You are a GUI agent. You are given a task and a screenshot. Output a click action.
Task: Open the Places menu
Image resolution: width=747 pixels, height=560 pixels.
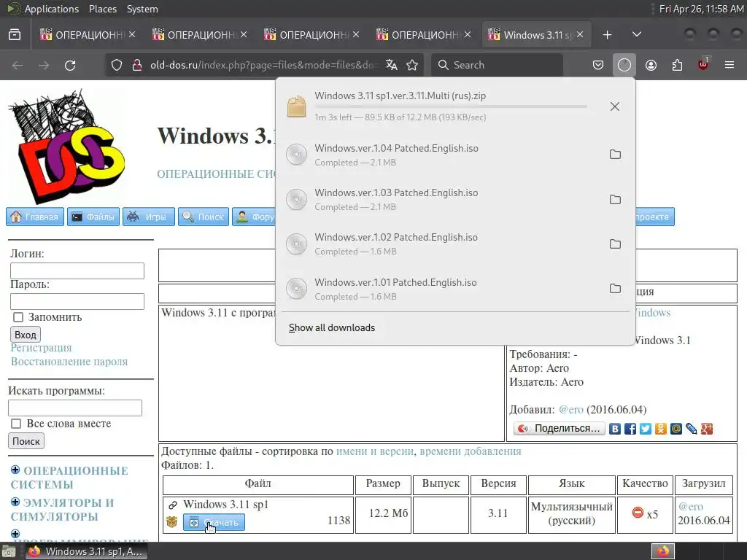pos(103,9)
